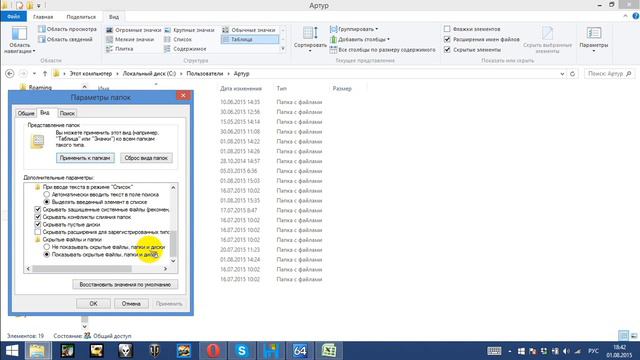Confirm the dialog with OK
This screenshot has width=640, height=360.
click(93, 304)
